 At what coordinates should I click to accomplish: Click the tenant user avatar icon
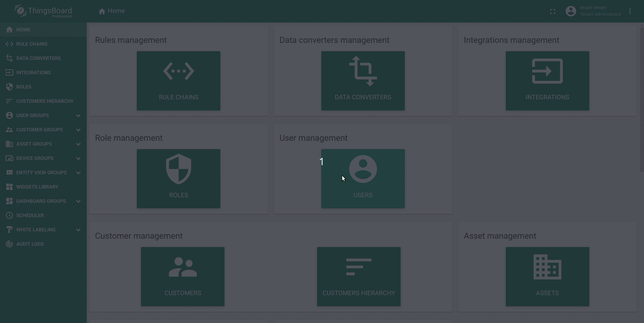[x=571, y=11]
